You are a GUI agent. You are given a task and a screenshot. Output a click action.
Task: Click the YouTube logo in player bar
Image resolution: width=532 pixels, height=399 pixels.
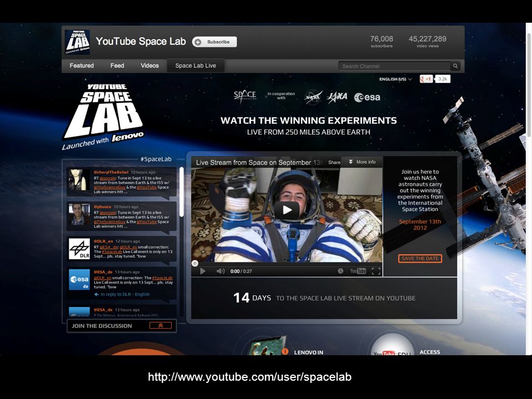point(358,271)
